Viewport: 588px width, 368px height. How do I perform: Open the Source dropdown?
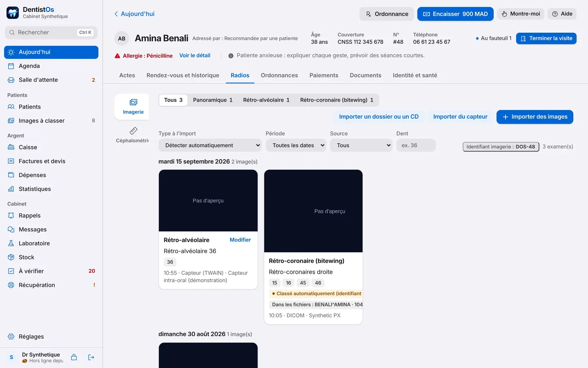[x=361, y=145]
